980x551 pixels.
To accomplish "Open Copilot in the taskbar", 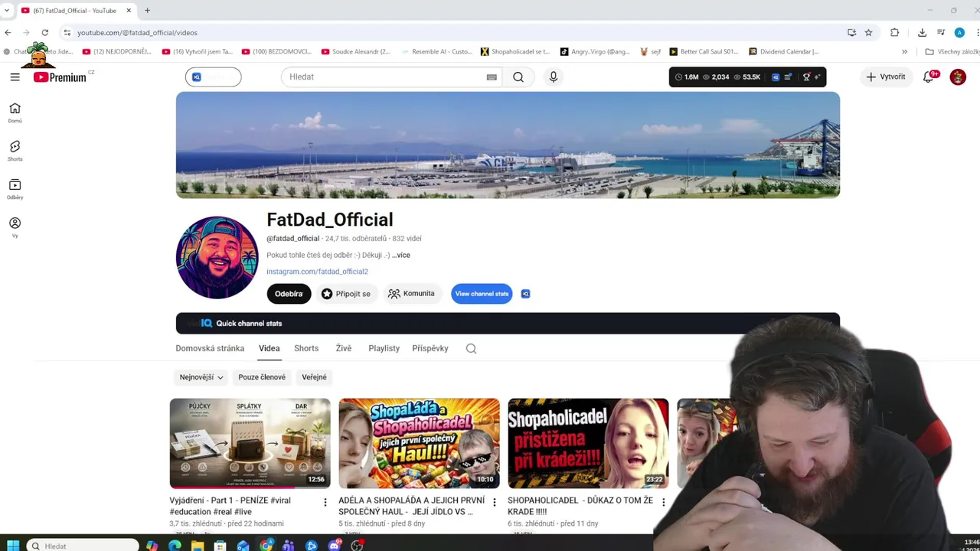I will [152, 546].
